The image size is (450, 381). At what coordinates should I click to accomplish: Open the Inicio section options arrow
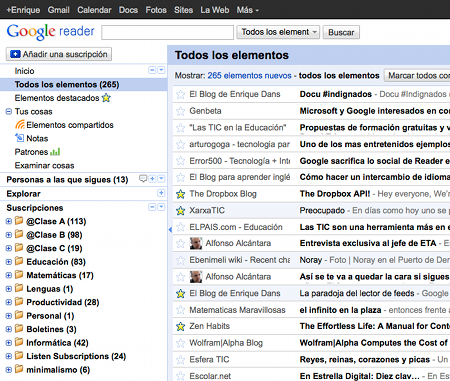tap(161, 70)
